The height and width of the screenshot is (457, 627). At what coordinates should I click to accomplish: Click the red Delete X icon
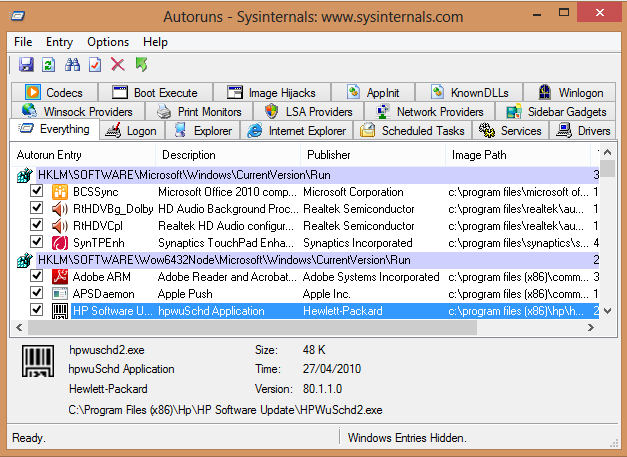tap(118, 64)
